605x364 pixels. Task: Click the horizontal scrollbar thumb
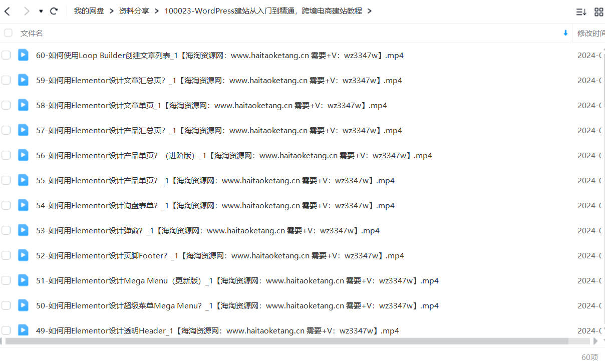click(x=286, y=341)
